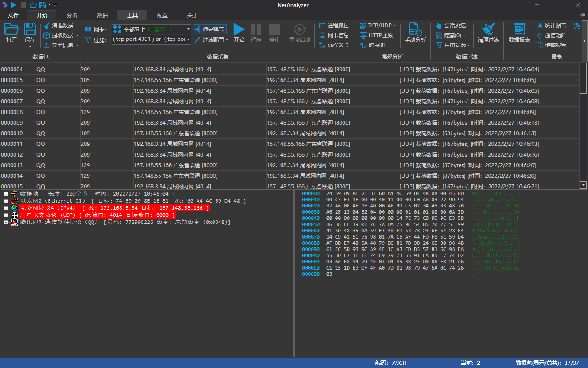This screenshot has height=368, width=588.
Task: Expand 用户报文协议 (UDP) tree node
Action: (x=6, y=215)
